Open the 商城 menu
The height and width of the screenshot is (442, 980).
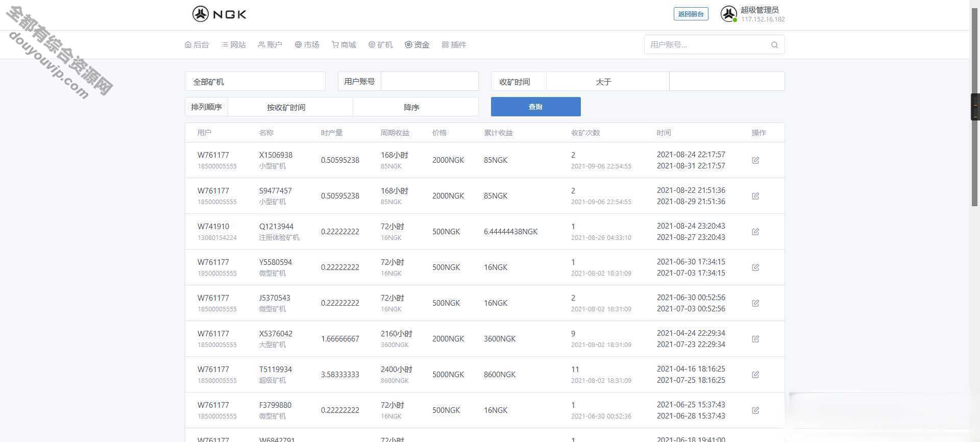(x=344, y=45)
